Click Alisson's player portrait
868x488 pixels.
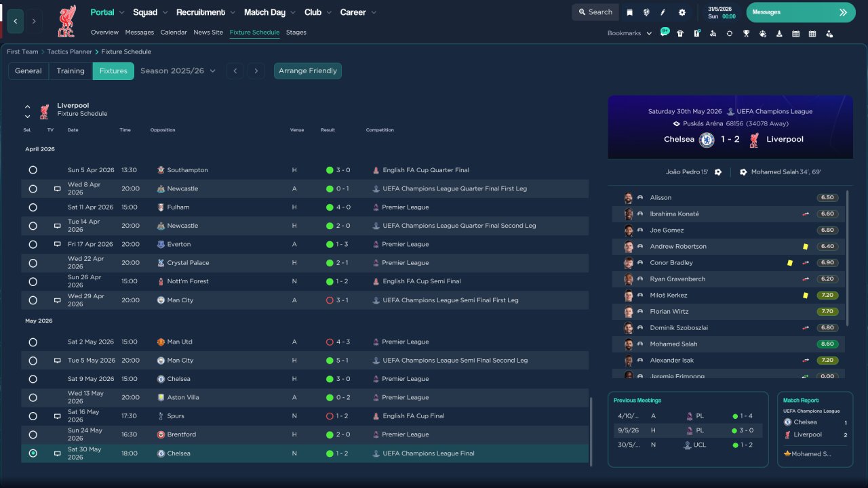tap(629, 198)
